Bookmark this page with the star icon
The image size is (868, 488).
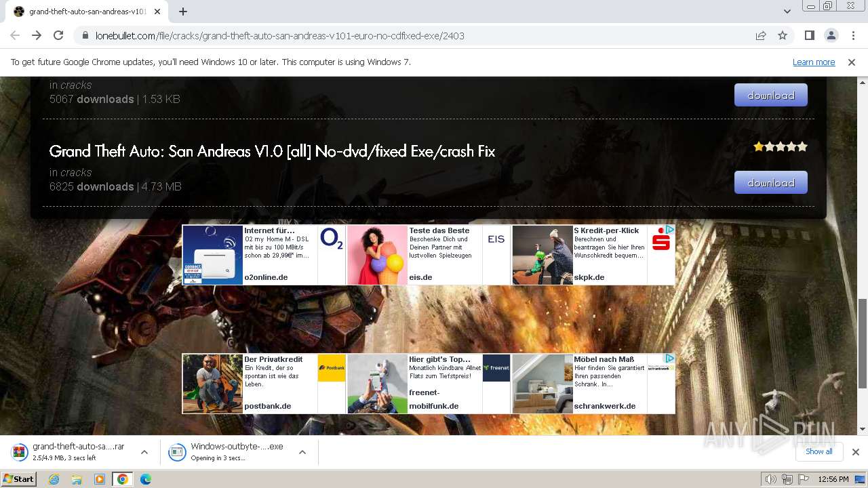pos(783,35)
